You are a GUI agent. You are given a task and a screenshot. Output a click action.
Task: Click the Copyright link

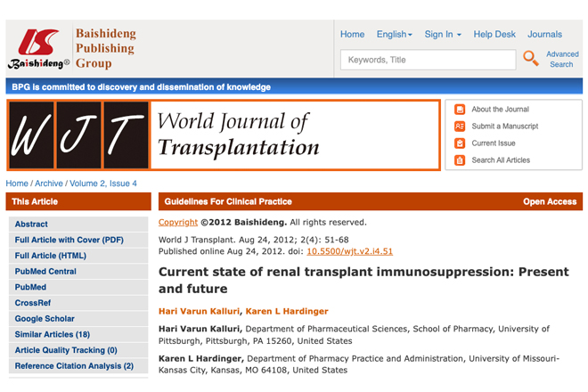[178, 222]
